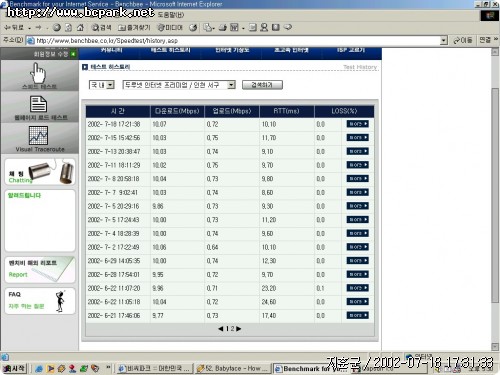Print the page with the printer icon
Screen dimensions: 500x375
click(223, 28)
